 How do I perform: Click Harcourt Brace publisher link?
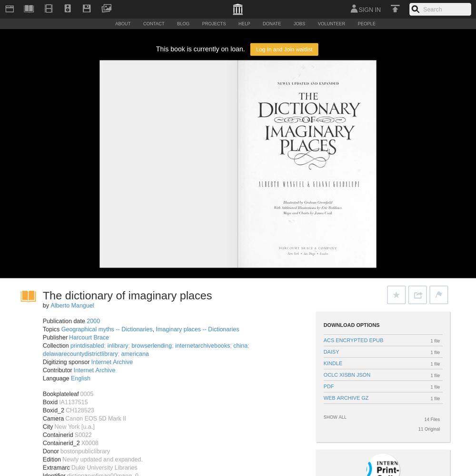[89, 337]
